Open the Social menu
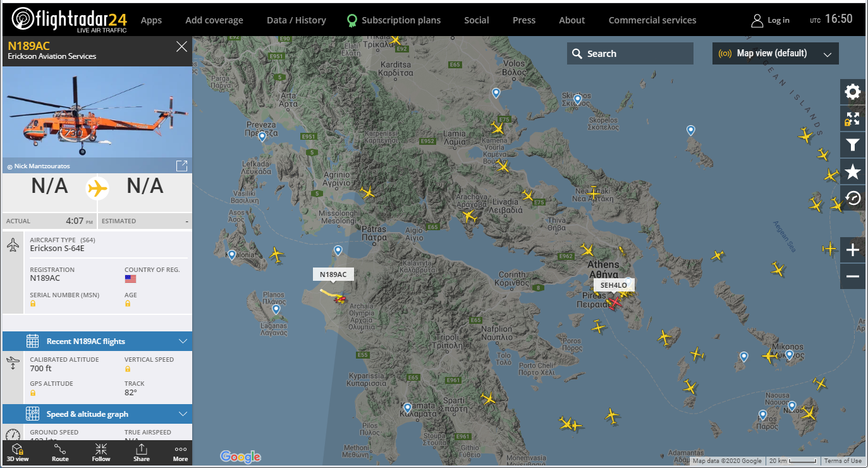Screen dimensions: 868x468 (x=477, y=20)
